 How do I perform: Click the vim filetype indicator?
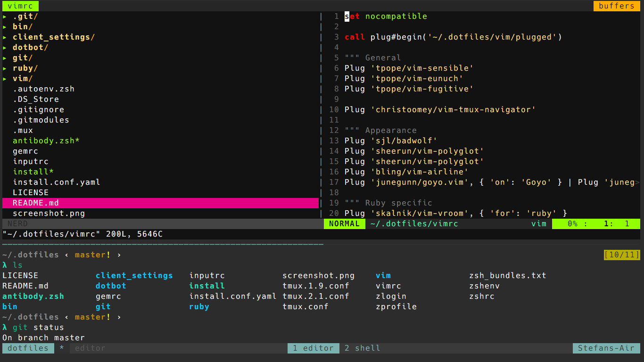coord(539,224)
